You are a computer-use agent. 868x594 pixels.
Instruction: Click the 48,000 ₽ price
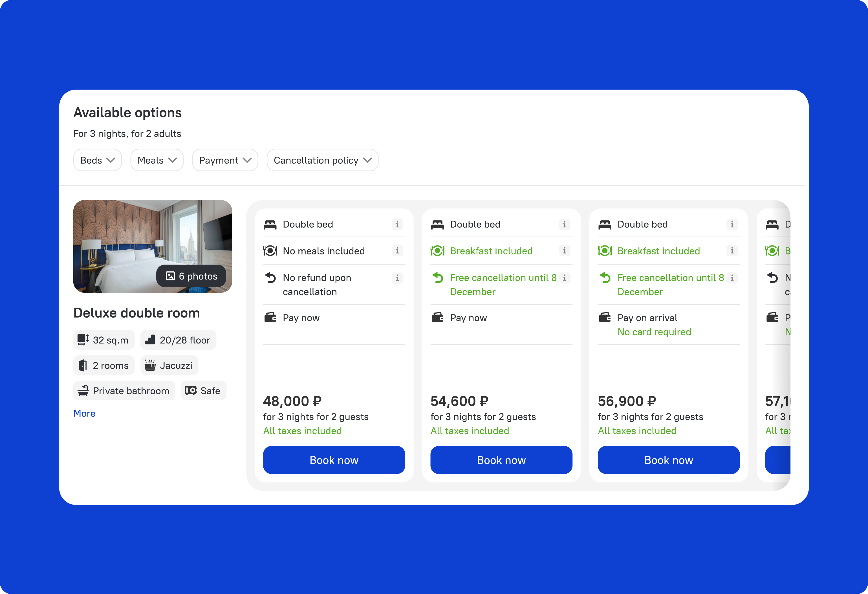pyautogui.click(x=292, y=401)
